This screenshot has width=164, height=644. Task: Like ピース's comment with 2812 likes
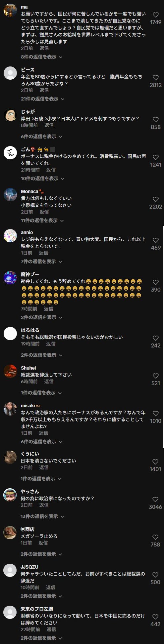[155, 78]
